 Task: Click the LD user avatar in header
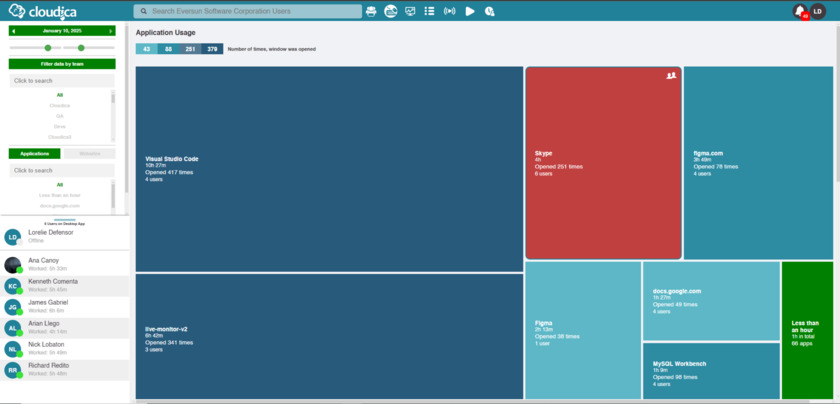click(x=818, y=11)
